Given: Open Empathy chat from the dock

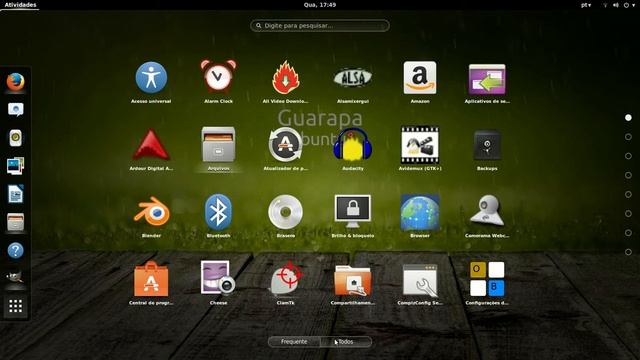Looking at the screenshot, I should (16, 109).
